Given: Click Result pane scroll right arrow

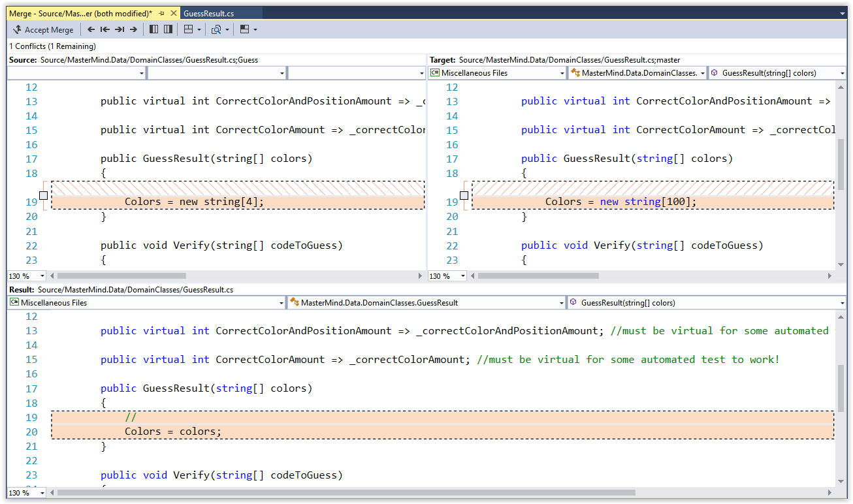Looking at the screenshot, I should pos(831,493).
